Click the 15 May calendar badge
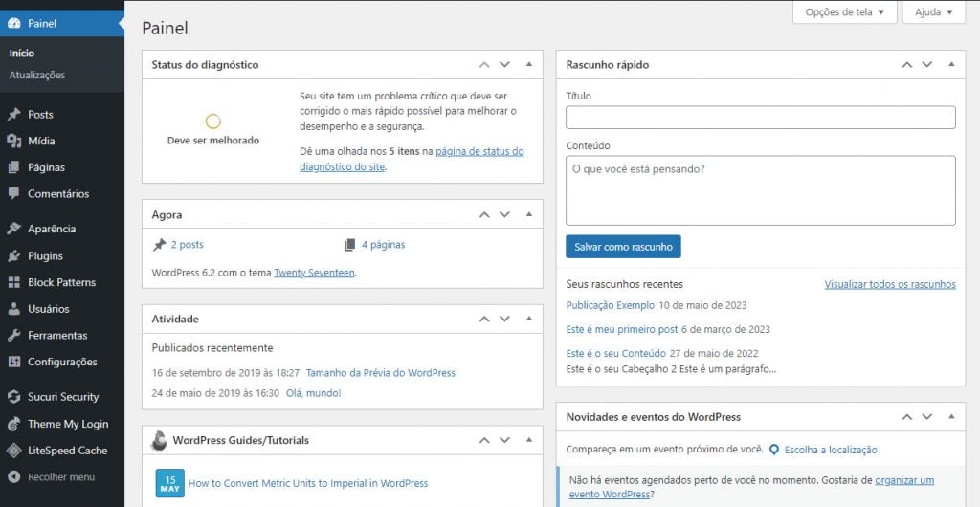 170,483
